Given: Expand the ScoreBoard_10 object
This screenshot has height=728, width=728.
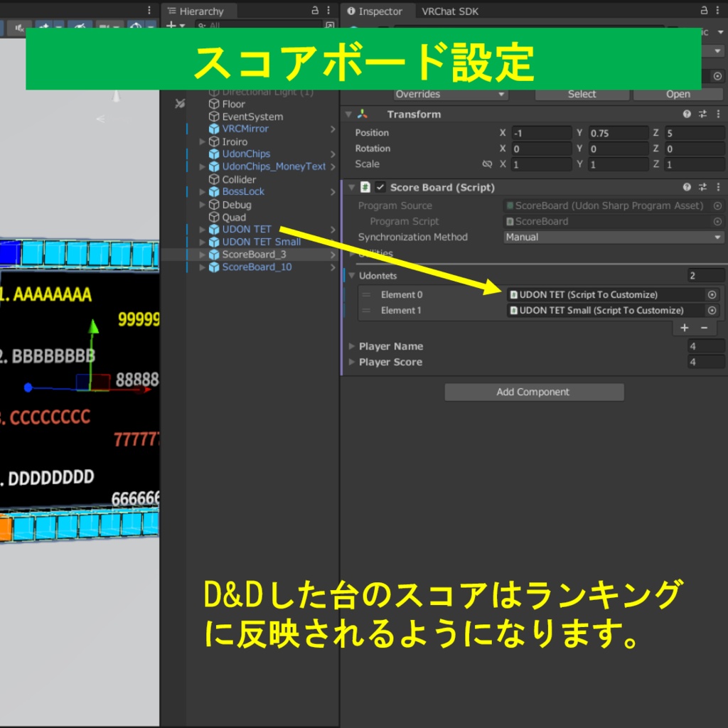Looking at the screenshot, I should point(202,267).
